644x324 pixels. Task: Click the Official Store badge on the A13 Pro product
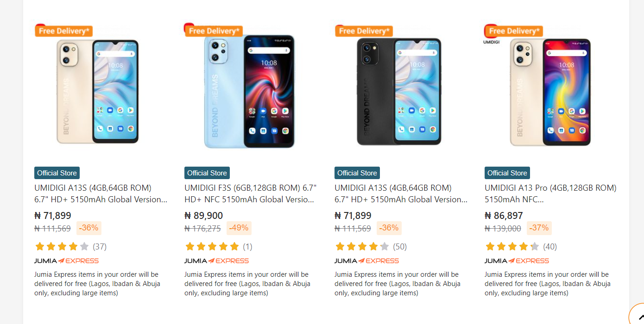(507, 173)
